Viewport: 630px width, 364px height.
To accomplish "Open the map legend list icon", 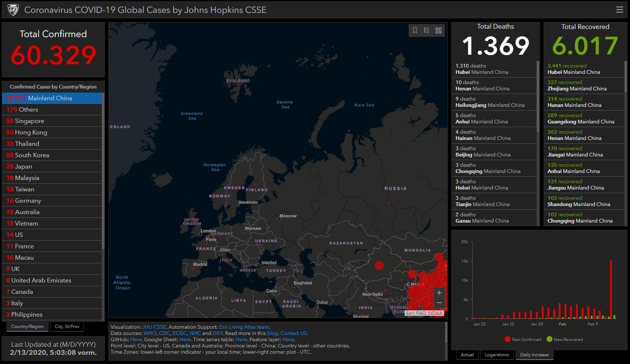I will pos(427,30).
